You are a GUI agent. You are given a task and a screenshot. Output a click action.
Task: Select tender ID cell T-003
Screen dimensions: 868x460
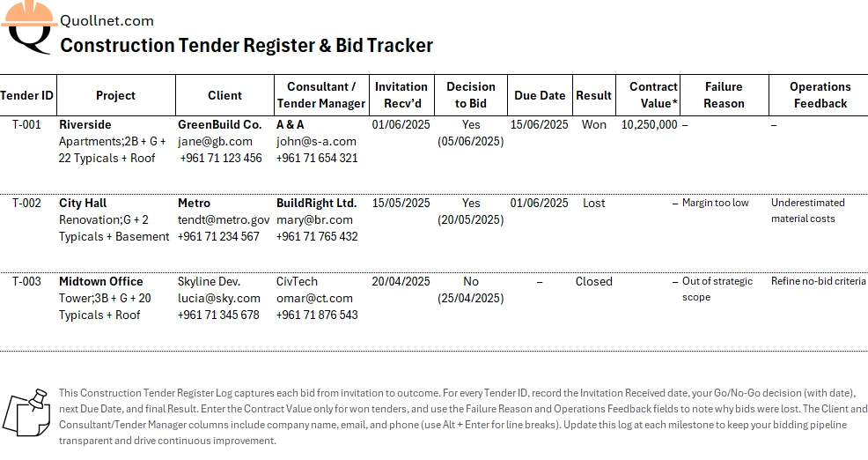pyautogui.click(x=26, y=281)
